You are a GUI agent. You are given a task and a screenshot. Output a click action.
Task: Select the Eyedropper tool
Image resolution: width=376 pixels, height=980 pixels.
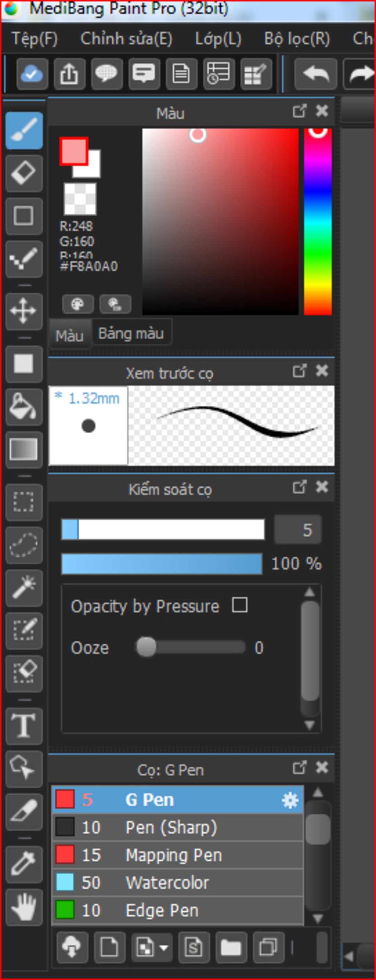[x=24, y=864]
